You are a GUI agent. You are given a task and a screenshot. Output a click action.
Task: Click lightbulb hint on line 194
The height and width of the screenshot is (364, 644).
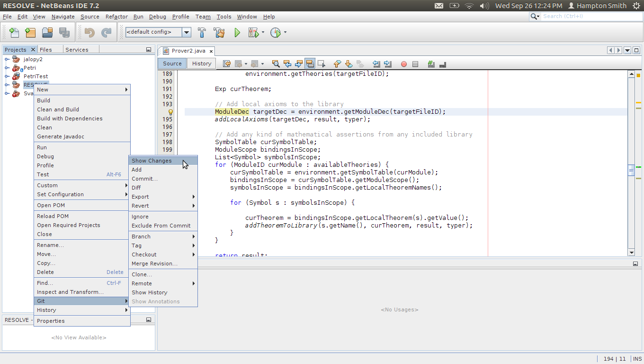pos(170,112)
